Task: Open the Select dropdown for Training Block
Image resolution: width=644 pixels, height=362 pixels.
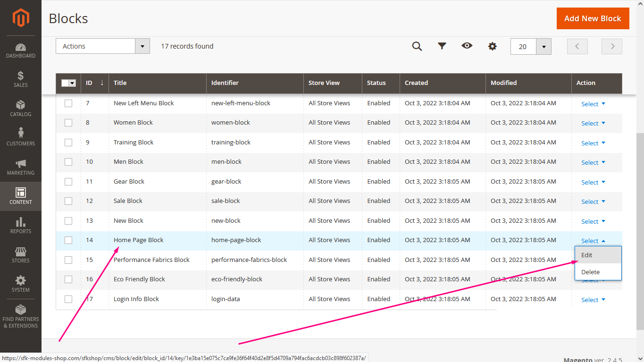Action: [592, 143]
